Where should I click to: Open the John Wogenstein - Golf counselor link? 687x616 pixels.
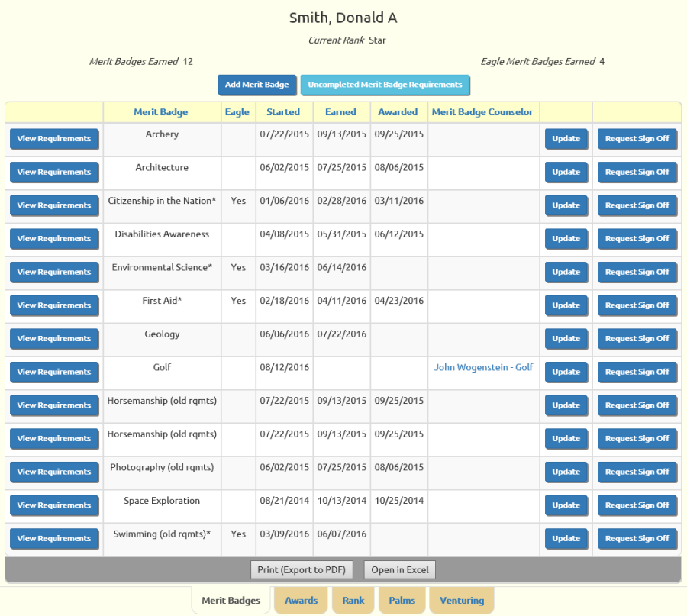(483, 367)
